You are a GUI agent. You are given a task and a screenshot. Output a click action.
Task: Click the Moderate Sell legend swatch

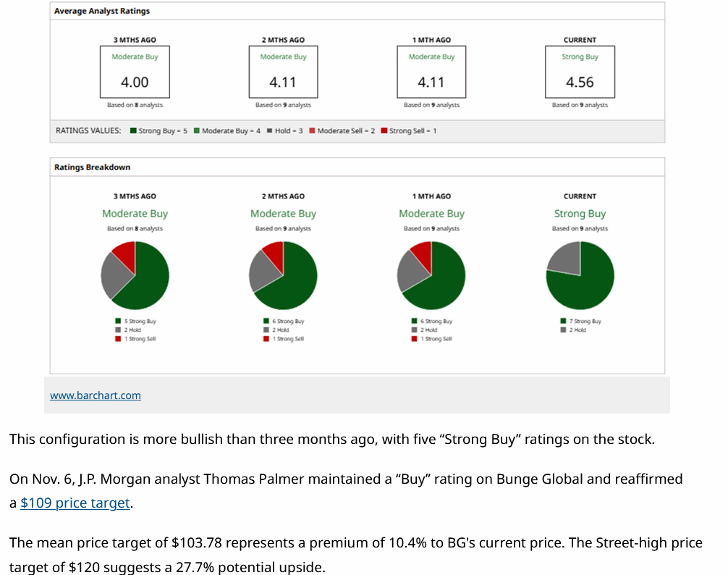[x=312, y=131]
